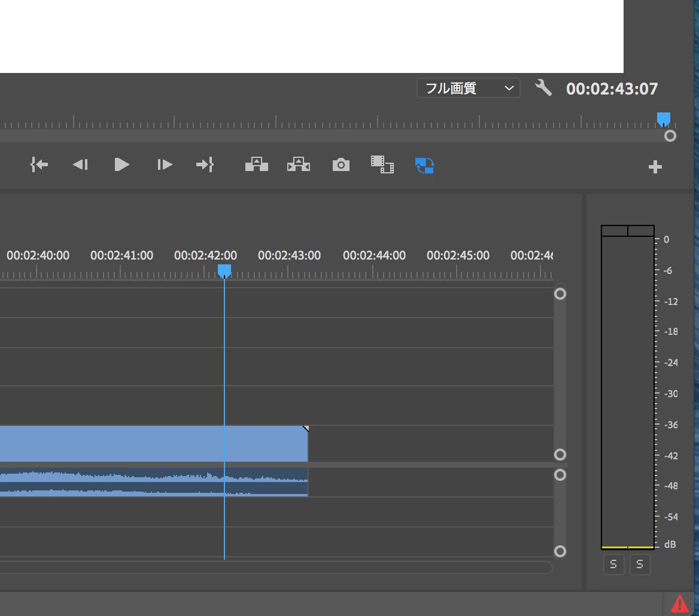The height and width of the screenshot is (616, 699).
Task: Solo the left audio channel
Action: click(x=613, y=565)
